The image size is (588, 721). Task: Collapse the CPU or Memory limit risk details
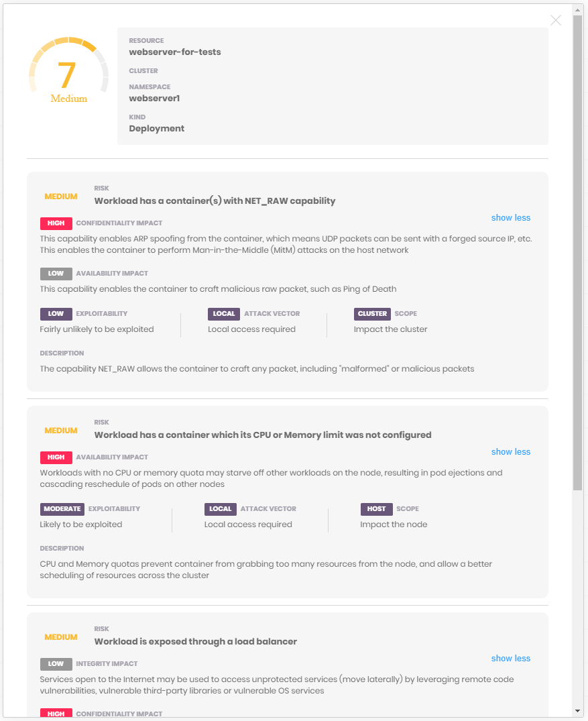(x=511, y=451)
